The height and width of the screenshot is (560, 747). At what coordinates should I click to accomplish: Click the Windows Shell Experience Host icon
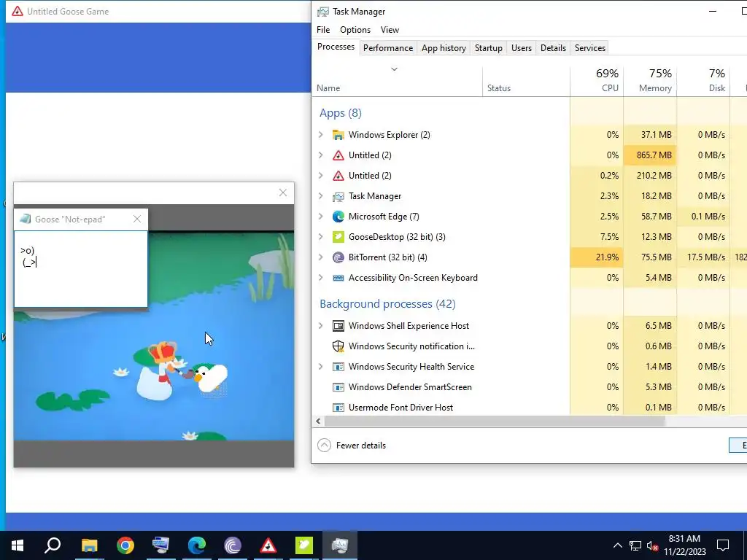338,326
